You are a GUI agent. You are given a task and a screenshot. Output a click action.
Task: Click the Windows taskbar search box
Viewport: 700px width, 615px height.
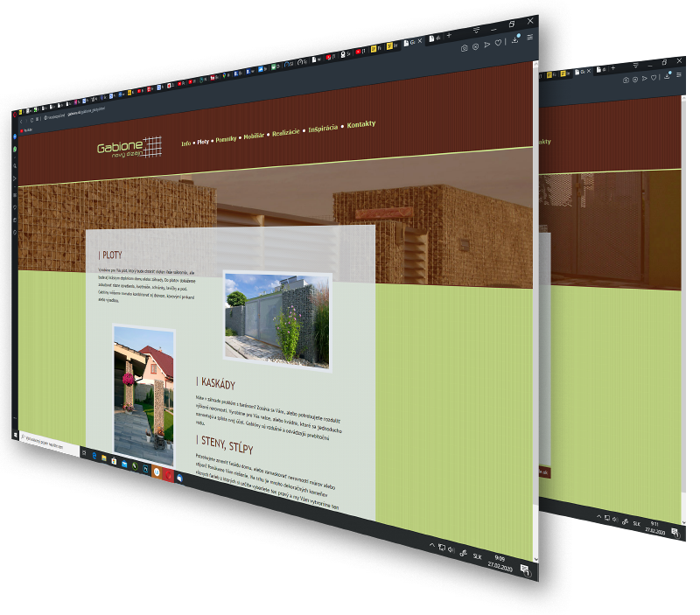[49, 444]
